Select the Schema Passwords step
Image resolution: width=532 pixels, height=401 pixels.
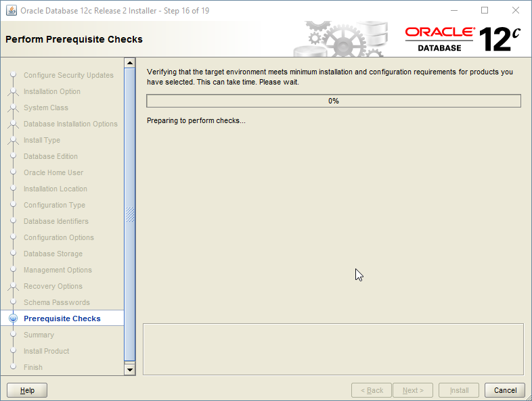[x=57, y=302]
